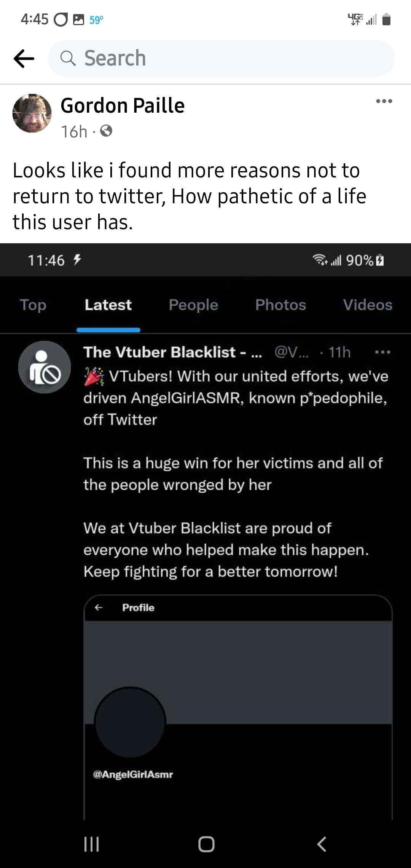Select the Latest tab
Viewport: 411px width, 868px height.
[108, 305]
